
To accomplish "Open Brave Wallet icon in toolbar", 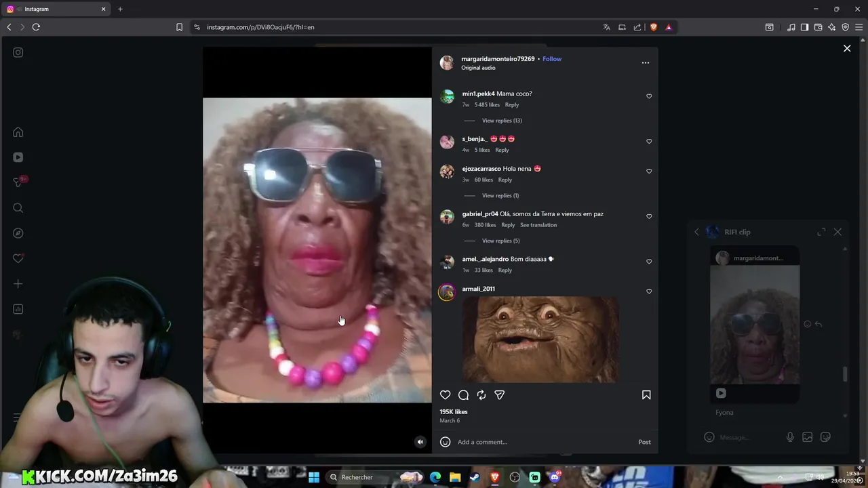I will coord(818,27).
